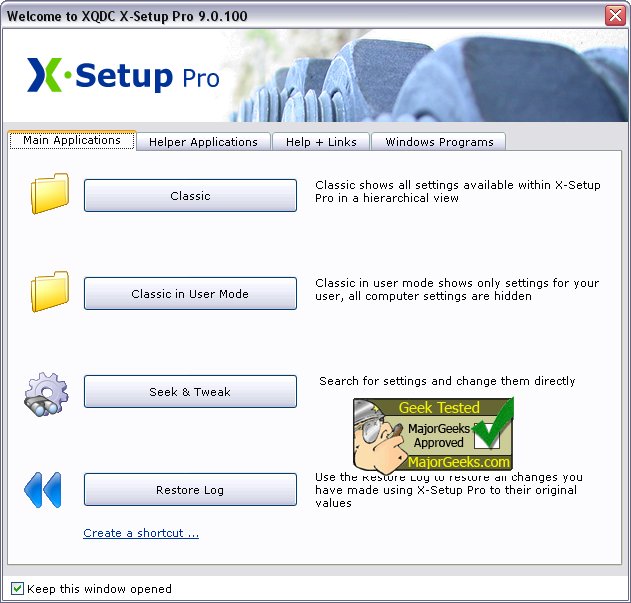Viewport: 631px width, 603px height.
Task: Click the X-Setup Pro logo
Action: pos(123,75)
